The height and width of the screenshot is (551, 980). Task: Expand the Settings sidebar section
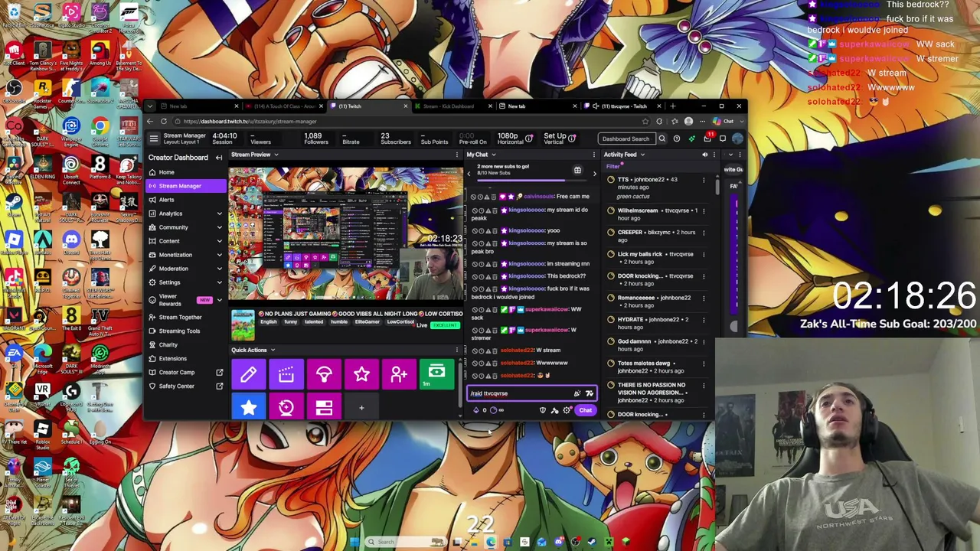[x=185, y=282]
